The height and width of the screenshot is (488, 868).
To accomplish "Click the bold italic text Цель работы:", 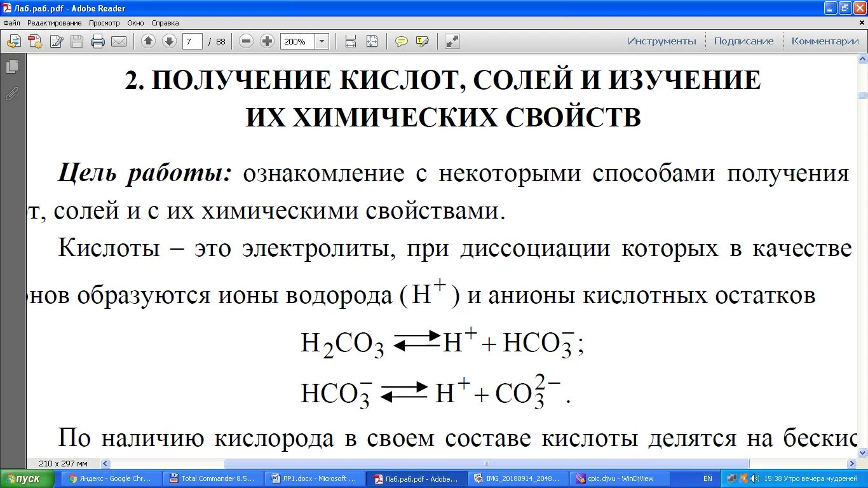I will 146,173.
